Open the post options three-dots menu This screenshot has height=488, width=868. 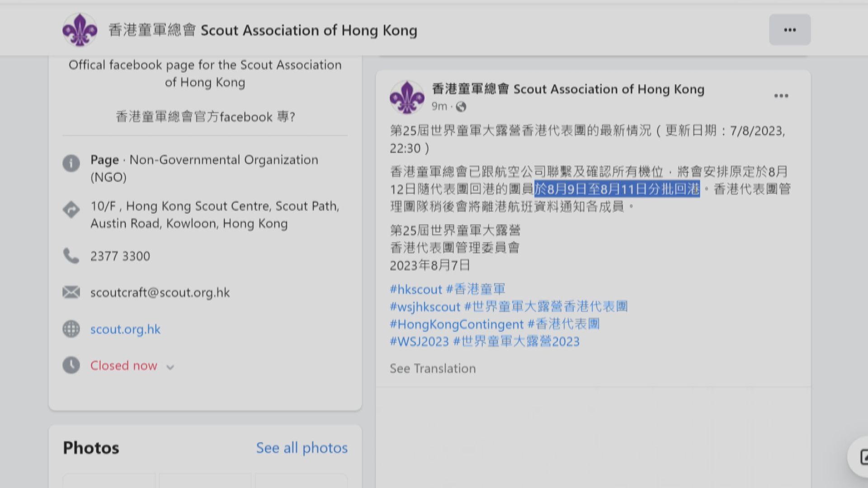[x=781, y=96]
